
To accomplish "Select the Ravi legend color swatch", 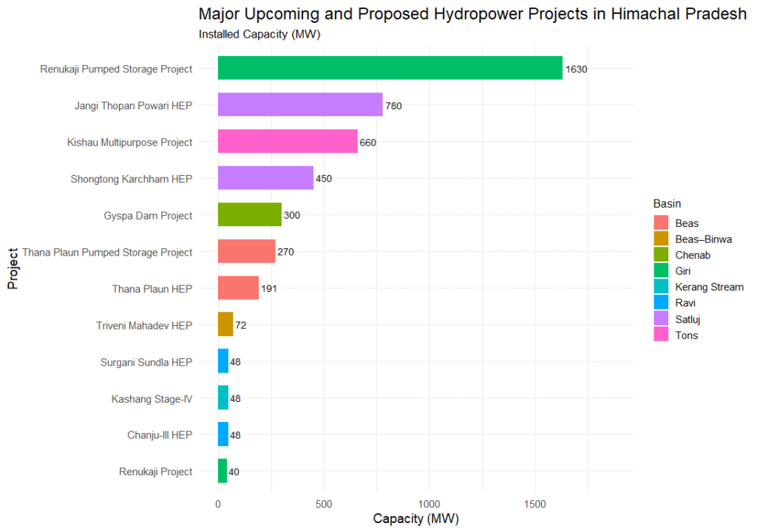I will click(x=661, y=303).
